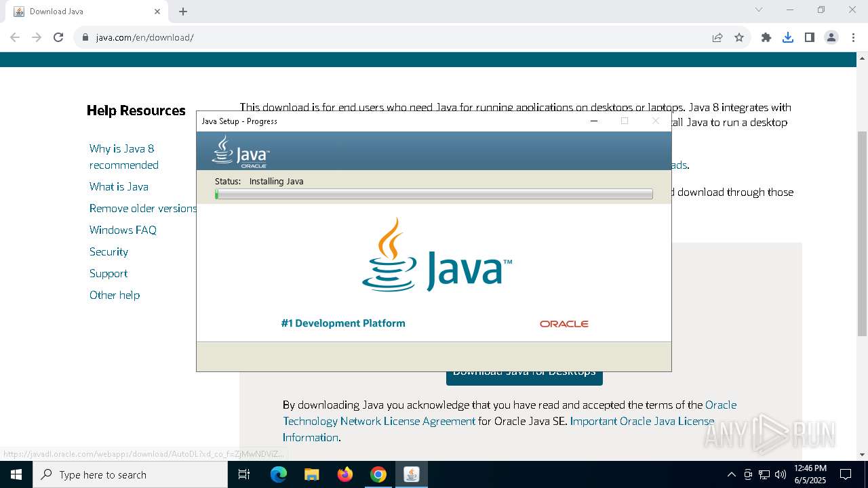Screen dimensions: 868x488
Task: Open File Explorer from the taskbar
Action: pyautogui.click(x=311, y=474)
